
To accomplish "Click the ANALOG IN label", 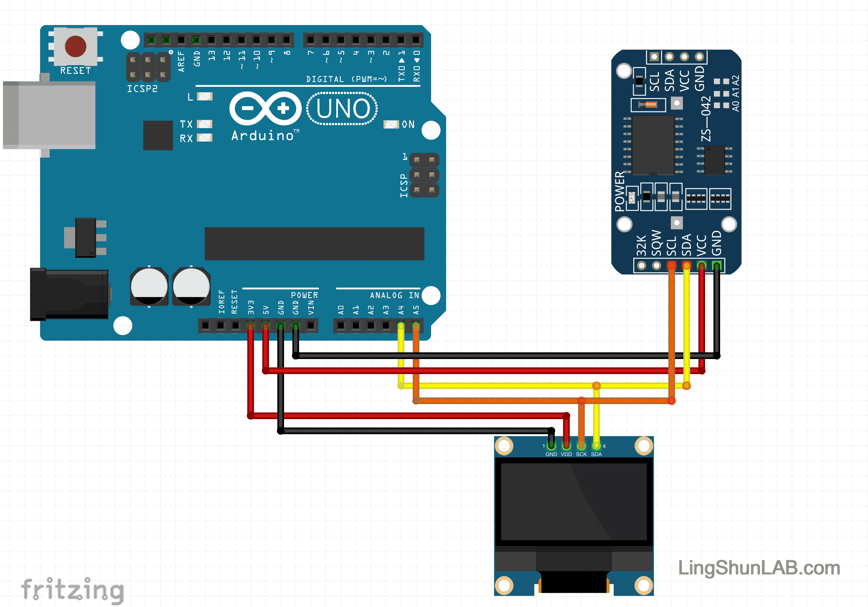I will (395, 295).
